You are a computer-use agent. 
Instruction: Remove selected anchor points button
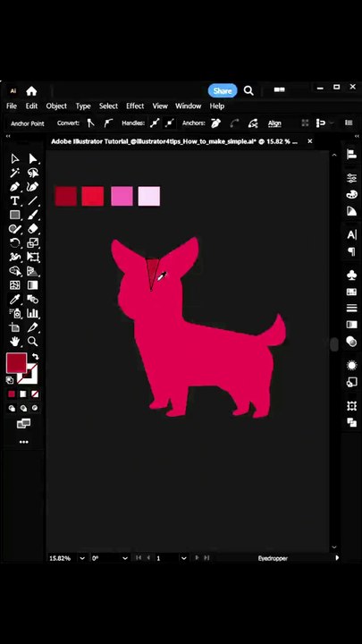click(x=216, y=123)
